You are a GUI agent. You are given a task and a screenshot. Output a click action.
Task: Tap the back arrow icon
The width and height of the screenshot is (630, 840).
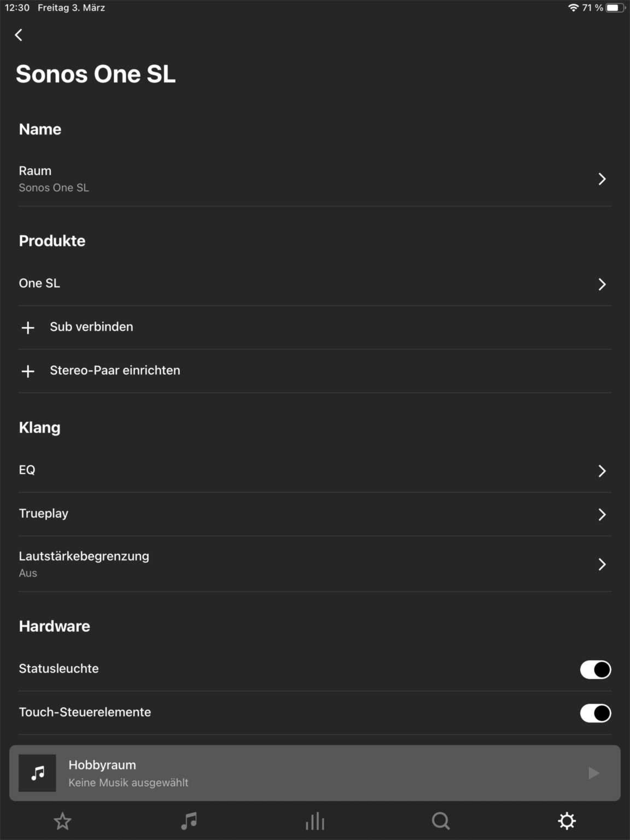19,35
